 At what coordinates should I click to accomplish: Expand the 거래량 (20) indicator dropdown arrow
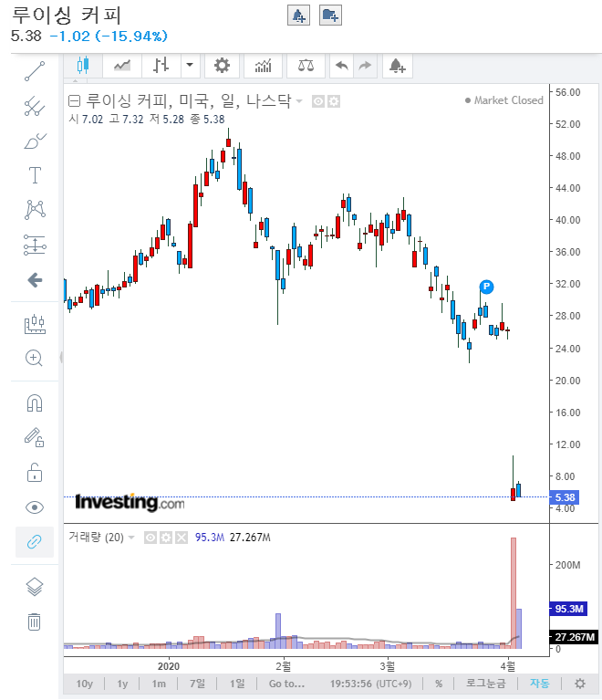click(x=131, y=537)
